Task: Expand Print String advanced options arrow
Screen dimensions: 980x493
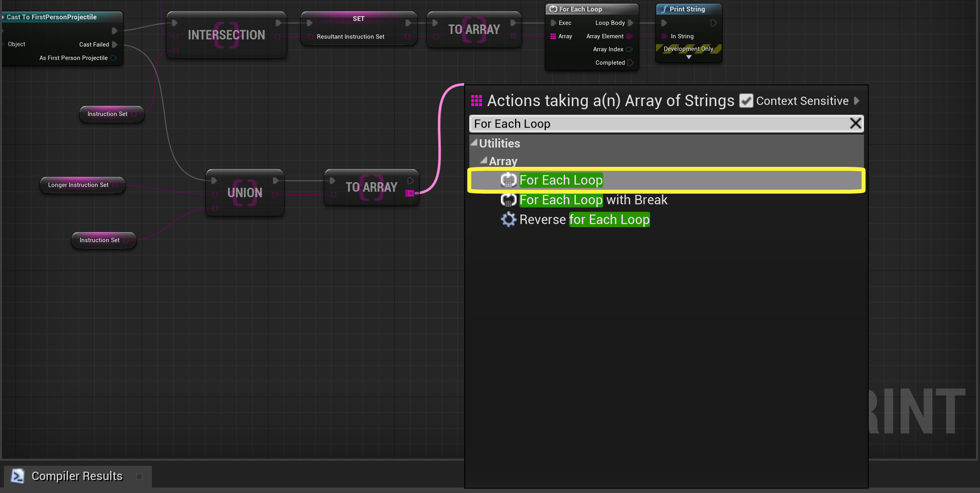Action: click(688, 58)
